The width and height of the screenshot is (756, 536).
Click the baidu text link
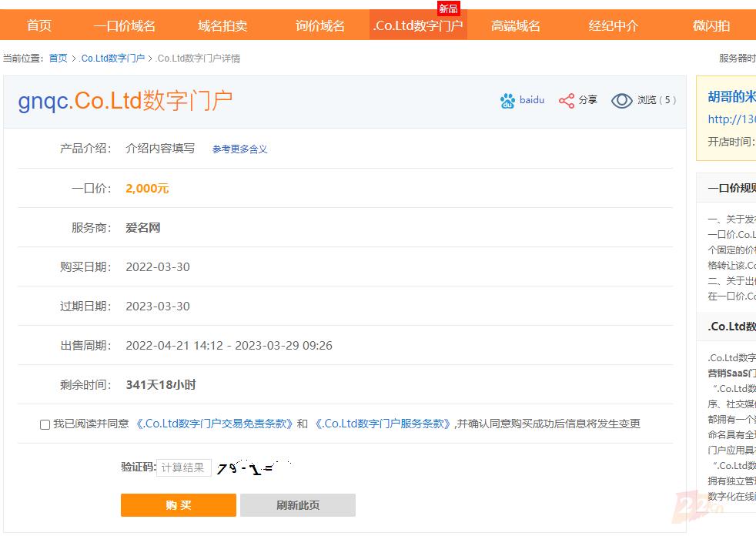click(x=532, y=100)
